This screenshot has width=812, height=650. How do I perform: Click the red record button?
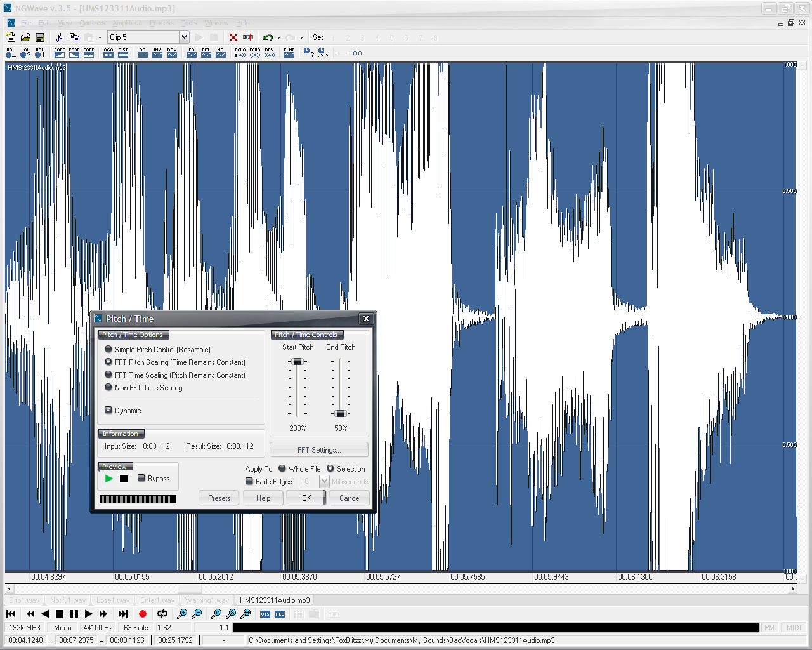(143, 614)
